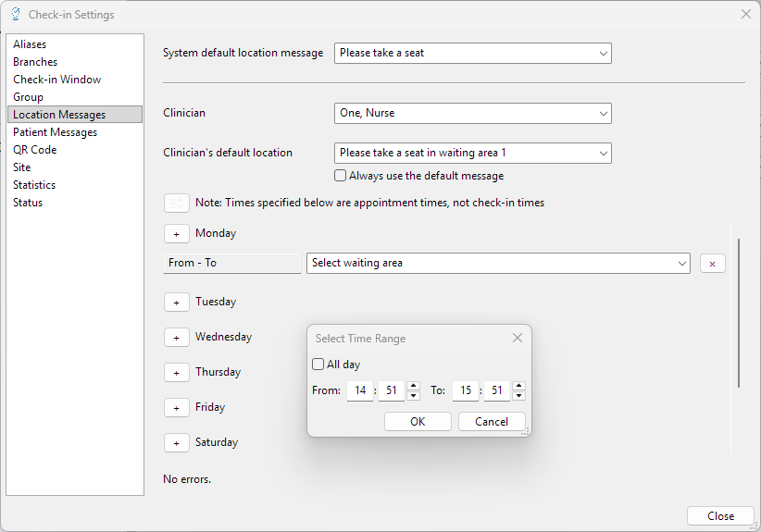Click the plus icon next to Saturday
This screenshot has height=532, width=761.
[176, 443]
